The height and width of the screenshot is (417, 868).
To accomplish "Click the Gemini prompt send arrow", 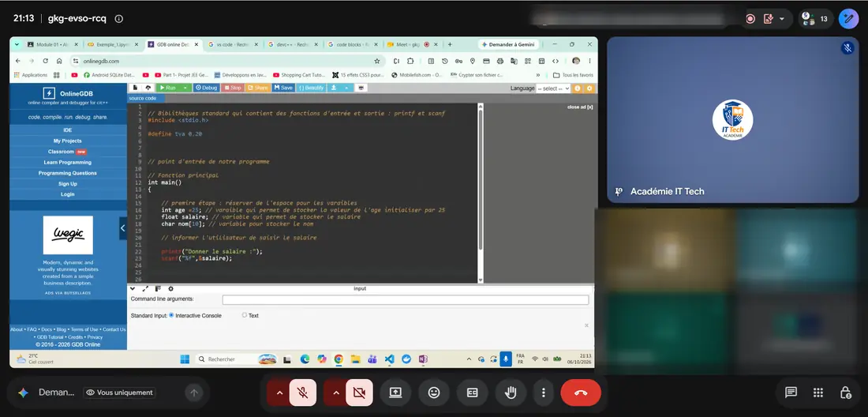I will 194,393.
